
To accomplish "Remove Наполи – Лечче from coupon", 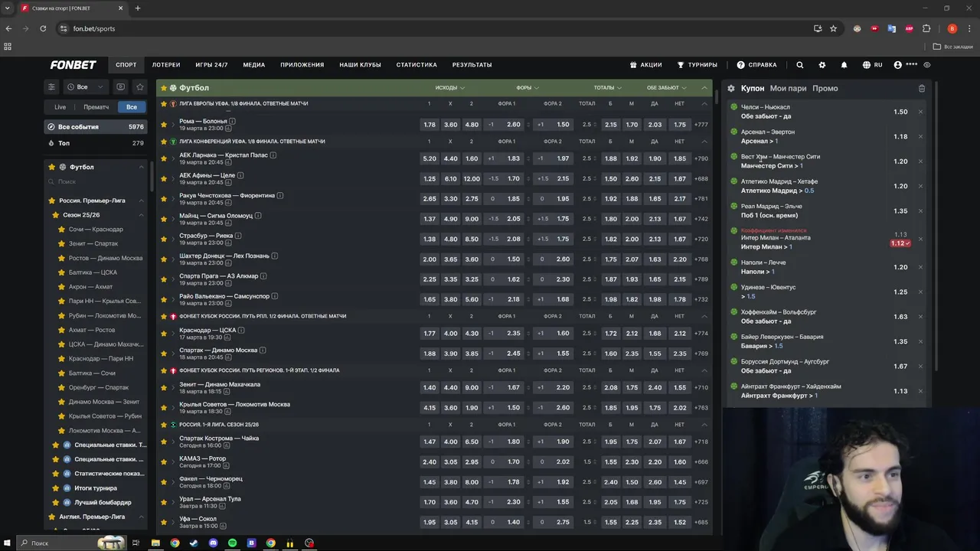I will point(920,267).
